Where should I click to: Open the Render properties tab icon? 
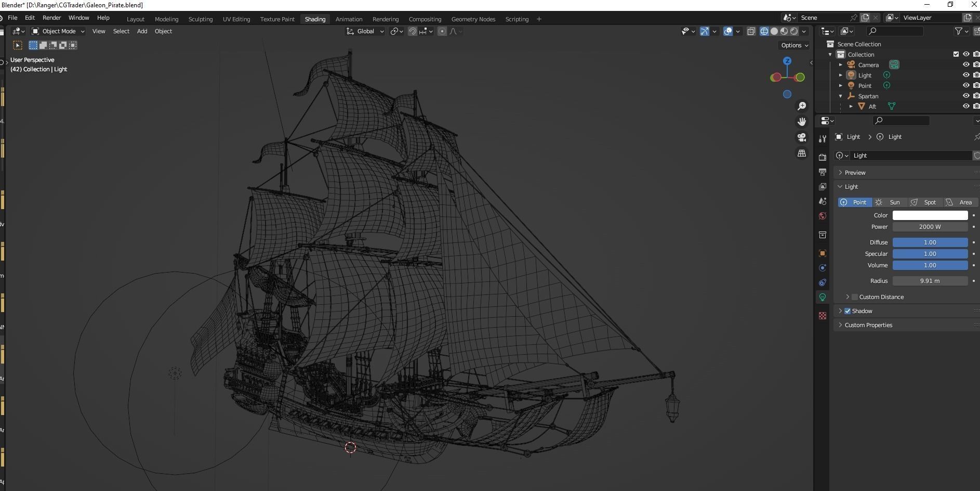(x=822, y=157)
